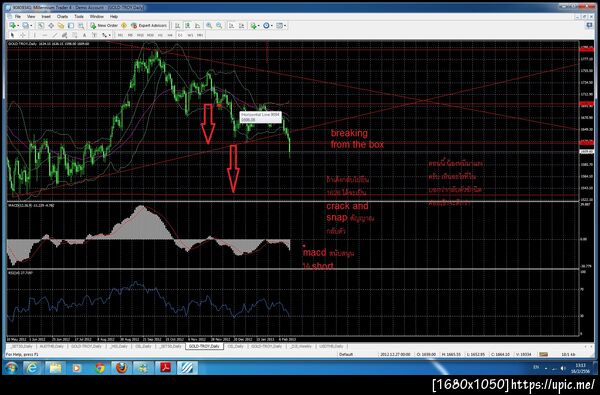
Task: Switch timeframe to W1
Action: 190,35
